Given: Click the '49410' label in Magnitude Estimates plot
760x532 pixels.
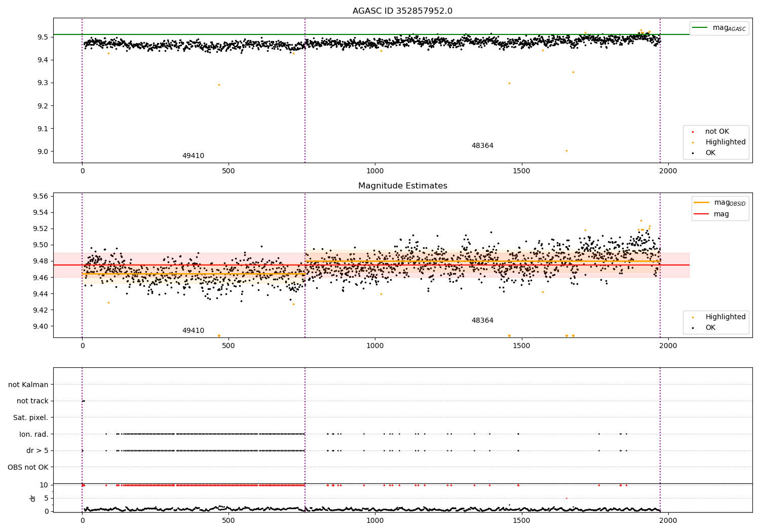Looking at the screenshot, I should [x=193, y=331].
